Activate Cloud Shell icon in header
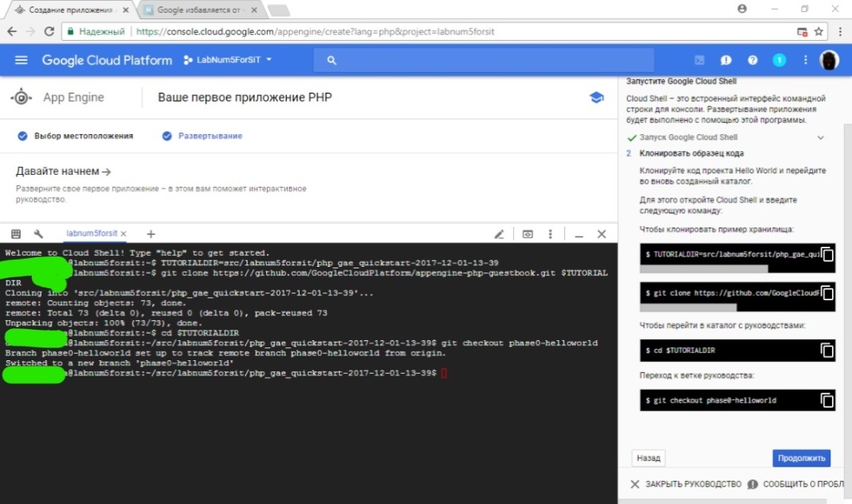This screenshot has height=504, width=852. pyautogui.click(x=699, y=60)
